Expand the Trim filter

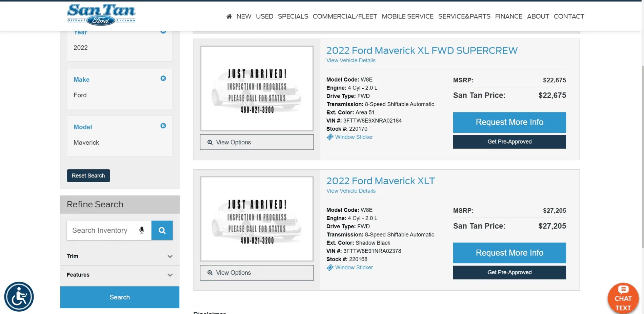pyautogui.click(x=120, y=256)
